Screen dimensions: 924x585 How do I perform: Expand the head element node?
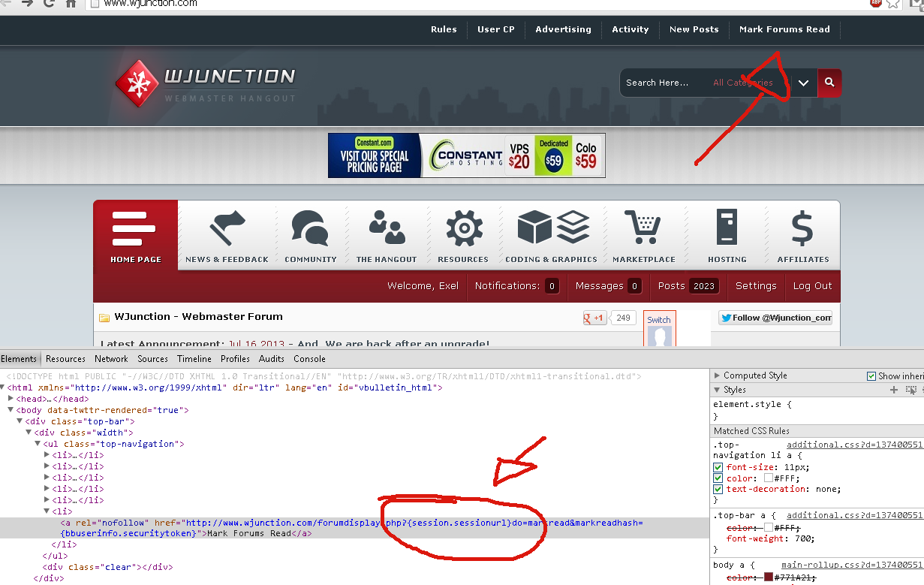coord(11,399)
